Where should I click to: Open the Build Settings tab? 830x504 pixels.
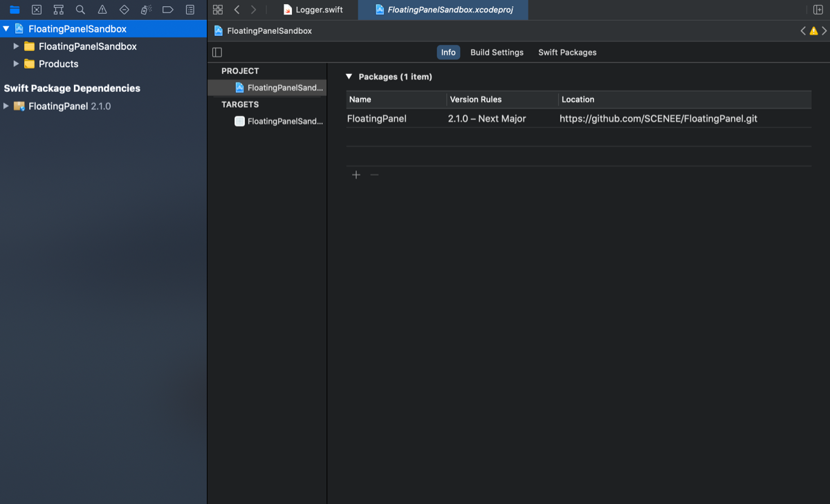[x=497, y=53]
